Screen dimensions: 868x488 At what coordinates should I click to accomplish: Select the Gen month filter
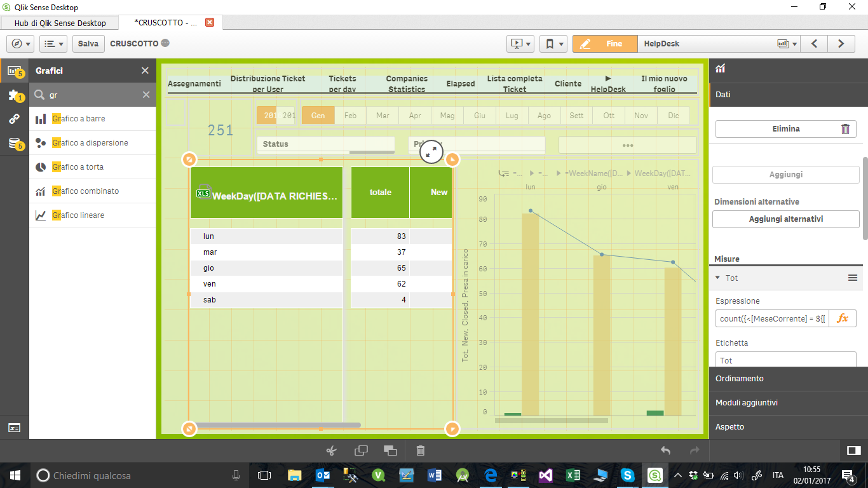pos(318,116)
